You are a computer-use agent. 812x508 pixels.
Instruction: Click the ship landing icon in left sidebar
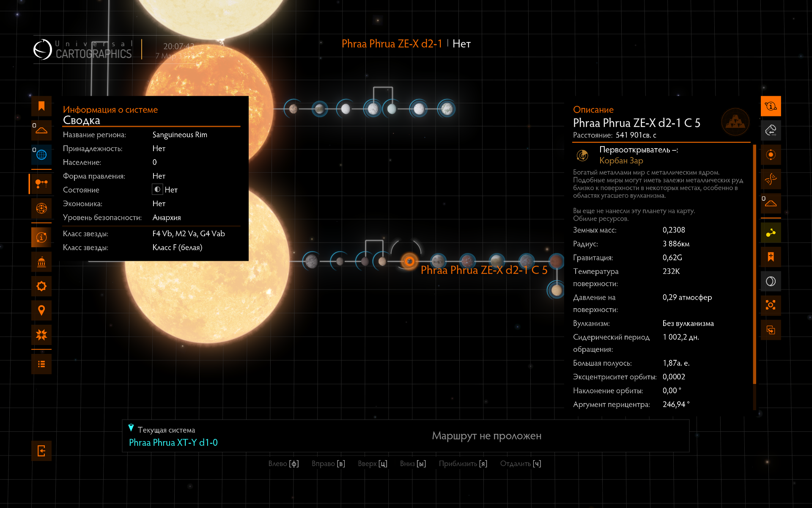point(41,130)
